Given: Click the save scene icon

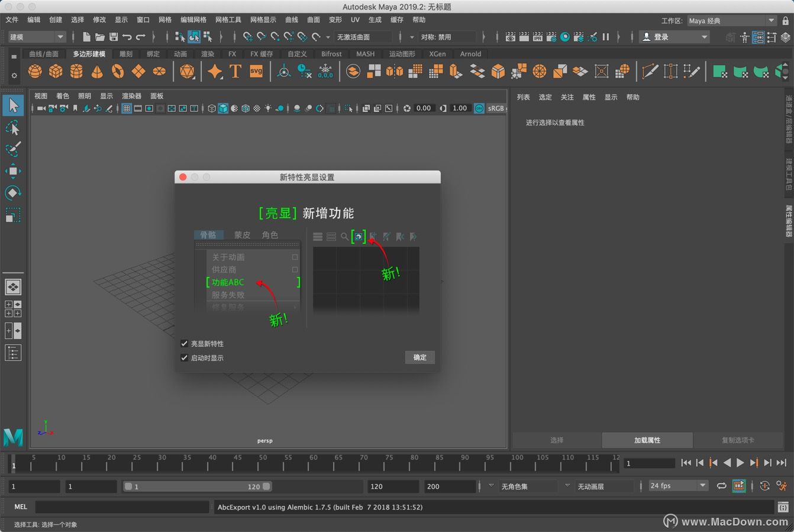Looking at the screenshot, I should click(x=114, y=37).
